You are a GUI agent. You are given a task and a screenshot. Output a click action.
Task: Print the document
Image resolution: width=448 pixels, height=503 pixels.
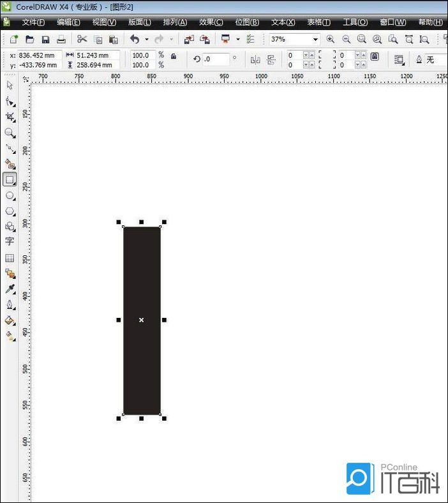coord(61,40)
